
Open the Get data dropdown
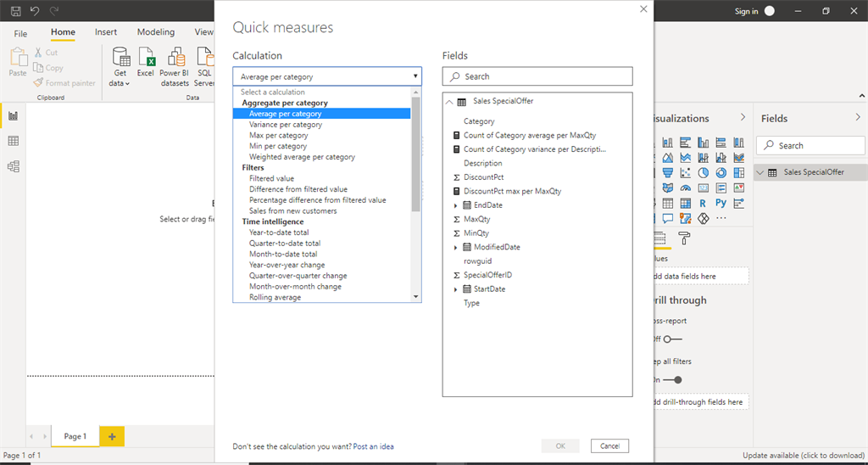(120, 66)
